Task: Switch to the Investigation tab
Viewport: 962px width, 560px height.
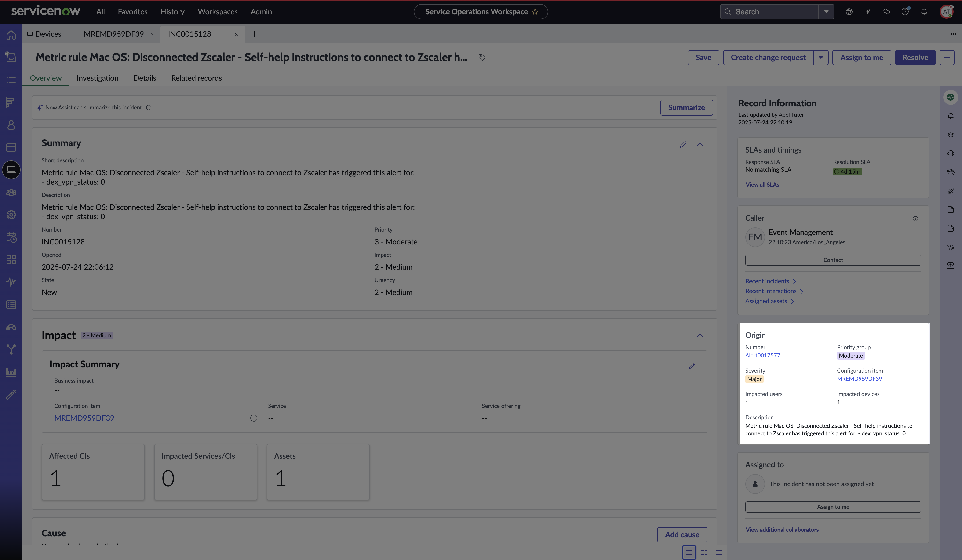Action: [x=97, y=78]
